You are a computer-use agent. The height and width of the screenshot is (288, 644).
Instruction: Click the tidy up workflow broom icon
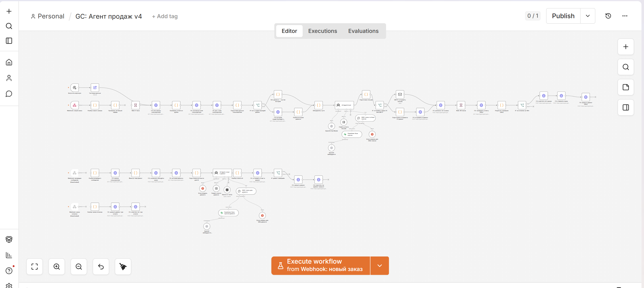(123, 267)
